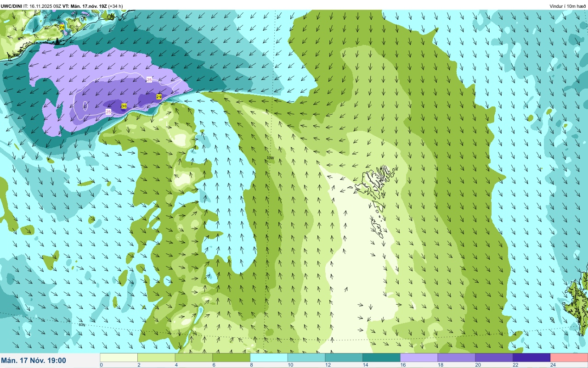588x368 pixels.
Task: Click the legend value '0'
Action: tap(101, 365)
